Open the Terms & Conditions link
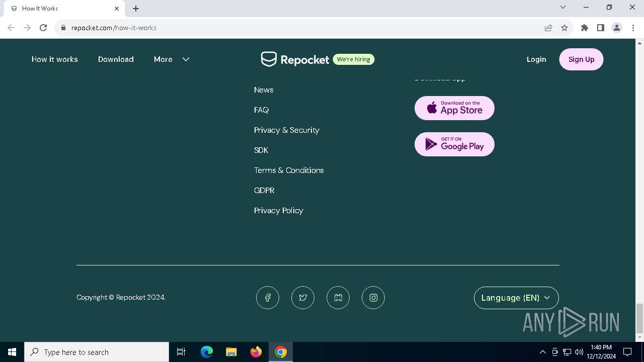This screenshot has height=362, width=644. click(x=289, y=170)
